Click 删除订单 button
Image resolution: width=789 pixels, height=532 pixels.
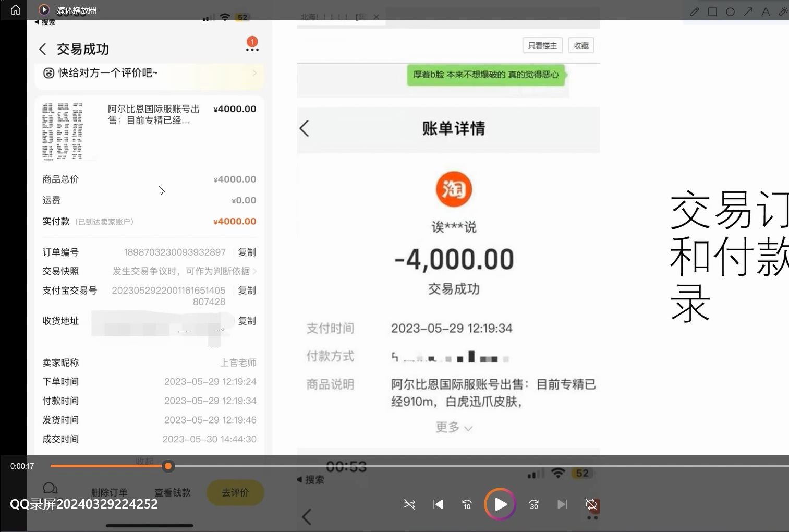click(x=109, y=492)
